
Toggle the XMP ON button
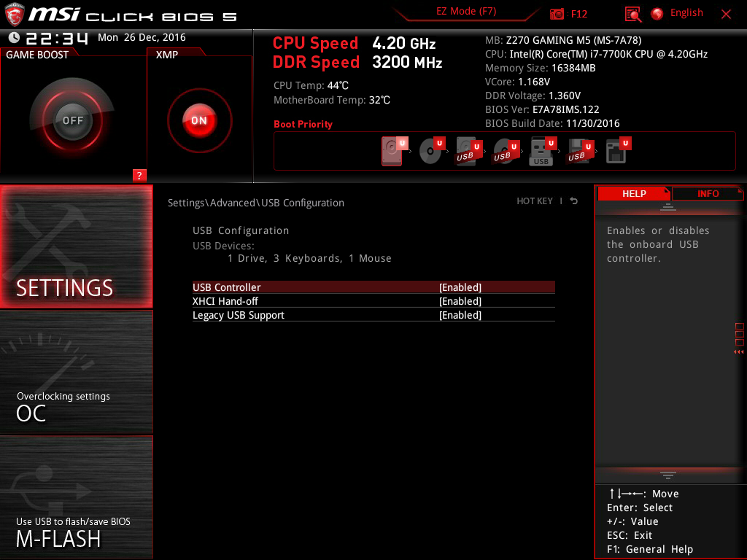tap(200, 120)
